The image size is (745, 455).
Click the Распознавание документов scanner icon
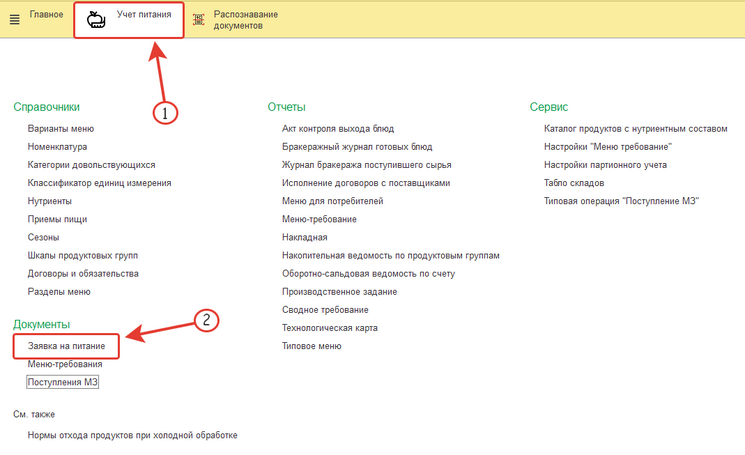point(198,20)
